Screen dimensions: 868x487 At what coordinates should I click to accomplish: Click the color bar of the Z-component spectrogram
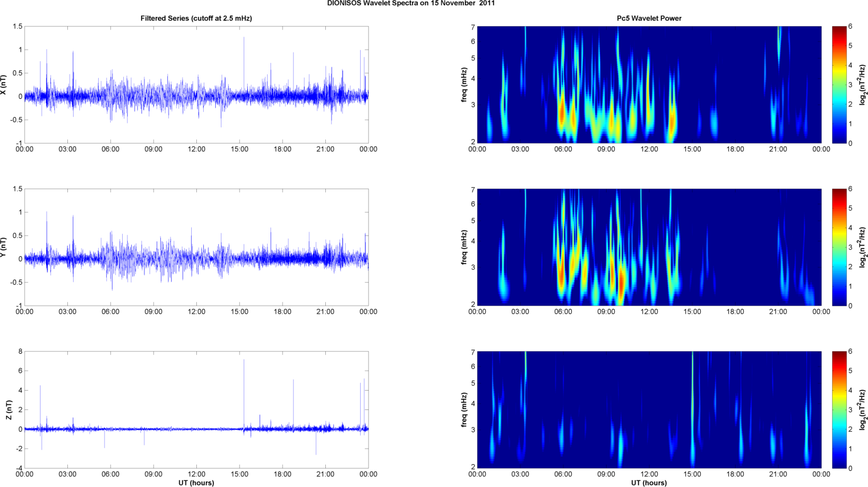(x=839, y=410)
